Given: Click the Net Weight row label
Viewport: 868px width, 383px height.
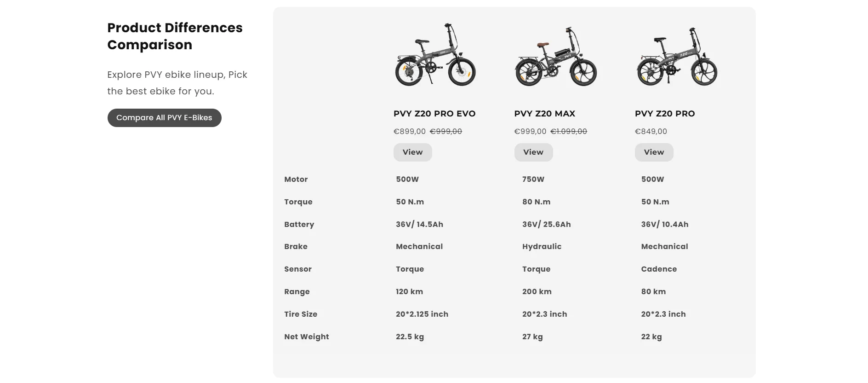Looking at the screenshot, I should coord(306,337).
